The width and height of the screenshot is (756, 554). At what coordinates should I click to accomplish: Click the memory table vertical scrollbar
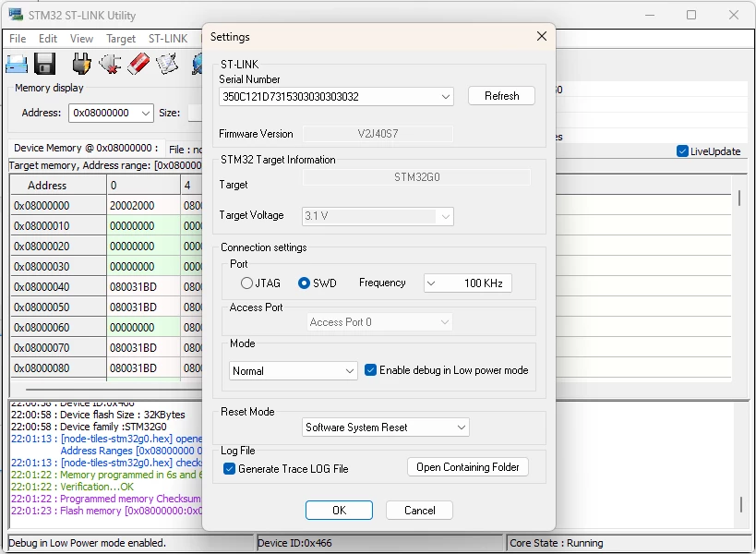(x=739, y=199)
